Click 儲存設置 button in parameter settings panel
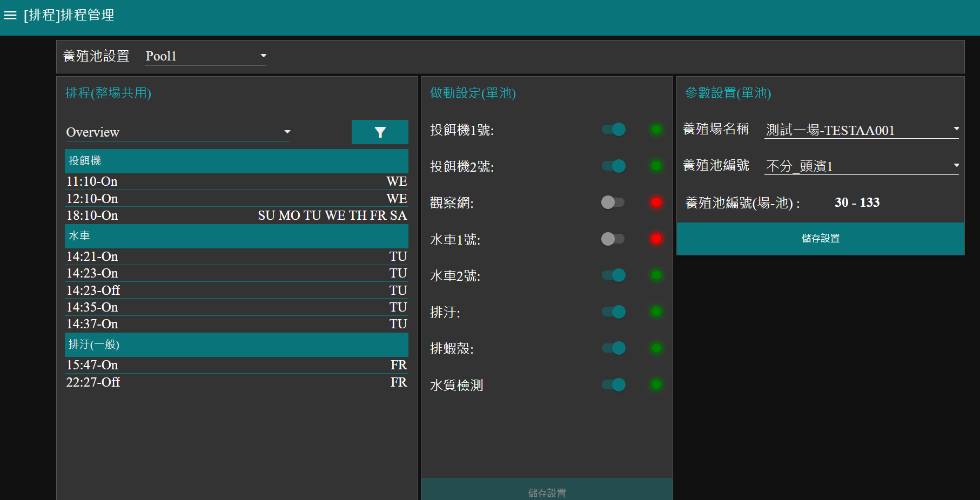The height and width of the screenshot is (500, 980). click(820, 239)
